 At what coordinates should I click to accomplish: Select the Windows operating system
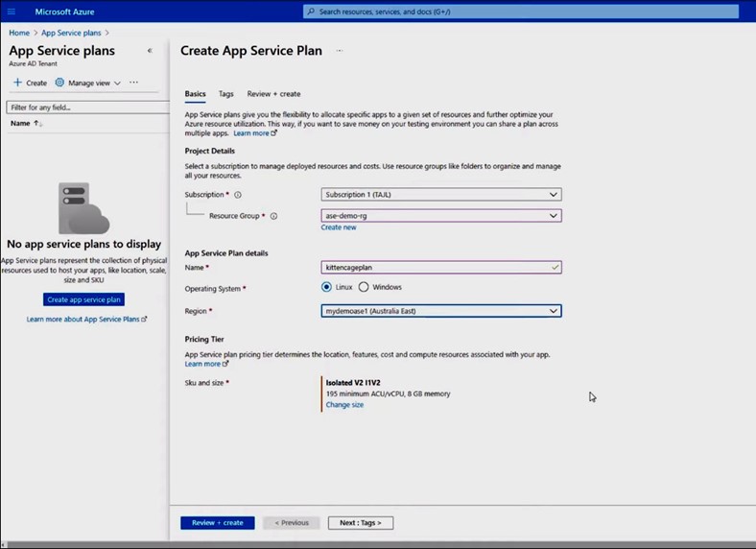(x=364, y=287)
